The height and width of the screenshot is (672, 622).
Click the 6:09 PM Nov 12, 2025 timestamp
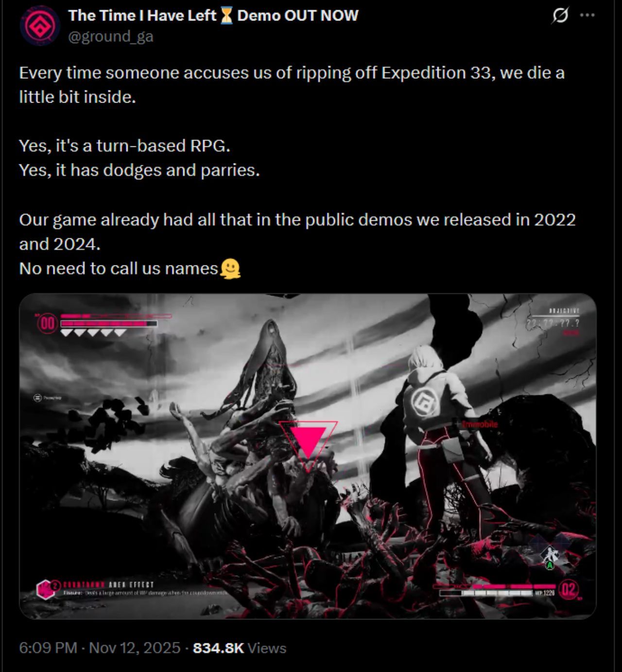[x=100, y=648]
